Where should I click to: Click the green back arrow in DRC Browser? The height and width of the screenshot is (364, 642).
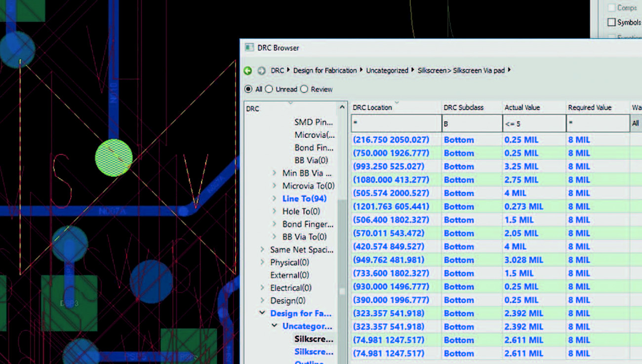(x=248, y=71)
